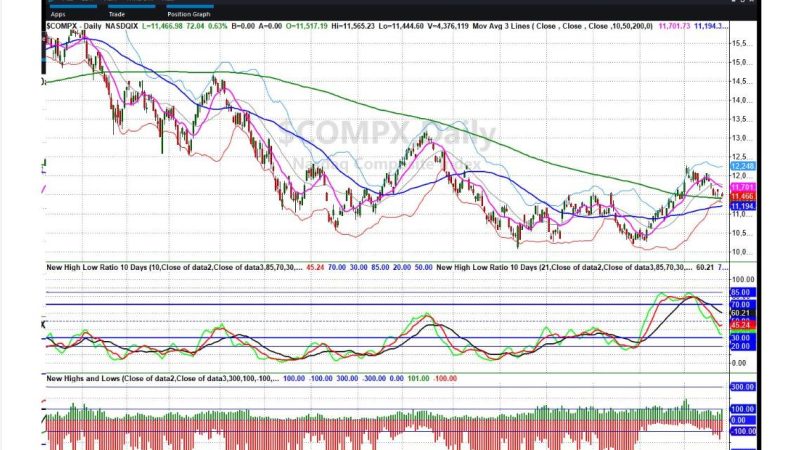Click the dark blue 11,194 price tag

coord(741,207)
